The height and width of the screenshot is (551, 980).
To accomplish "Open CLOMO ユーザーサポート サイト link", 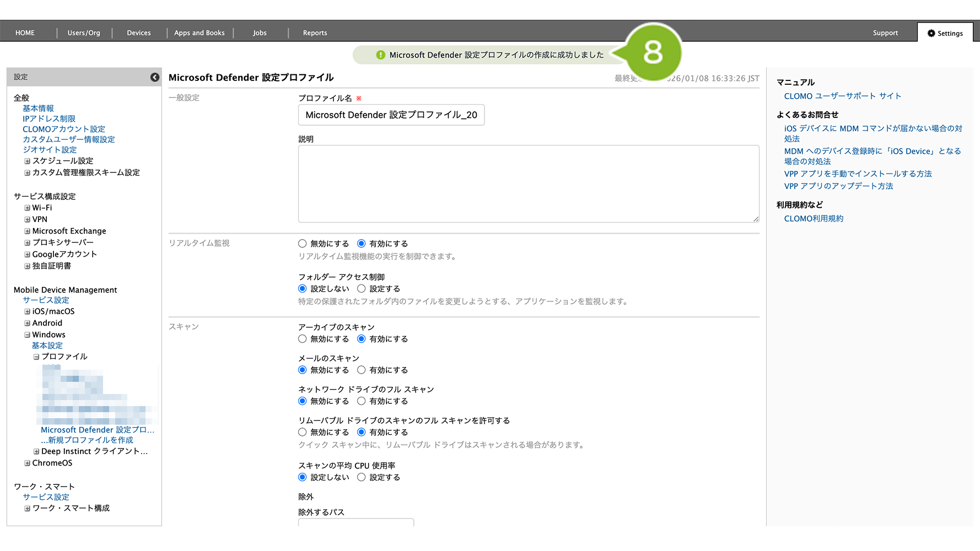I will pyautogui.click(x=842, y=96).
